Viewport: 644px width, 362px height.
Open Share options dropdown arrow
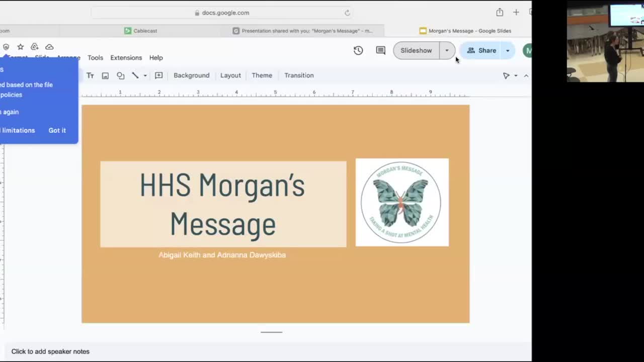pyautogui.click(x=508, y=50)
